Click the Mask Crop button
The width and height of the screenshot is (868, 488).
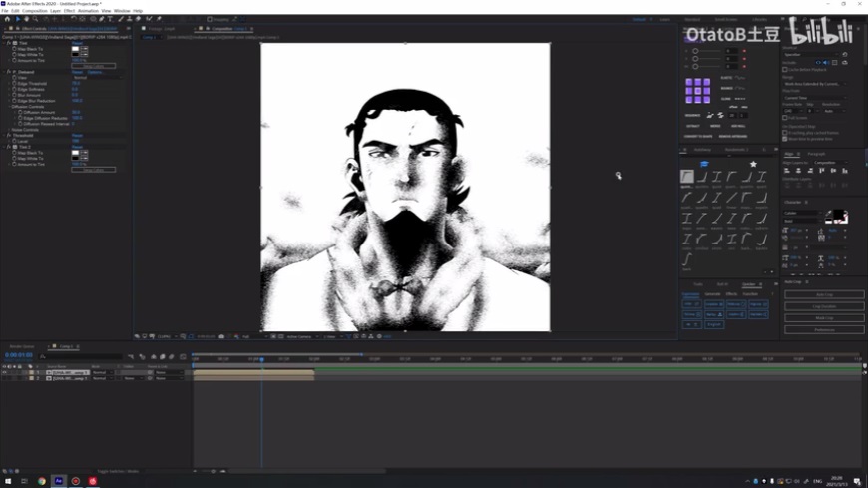pos(824,318)
